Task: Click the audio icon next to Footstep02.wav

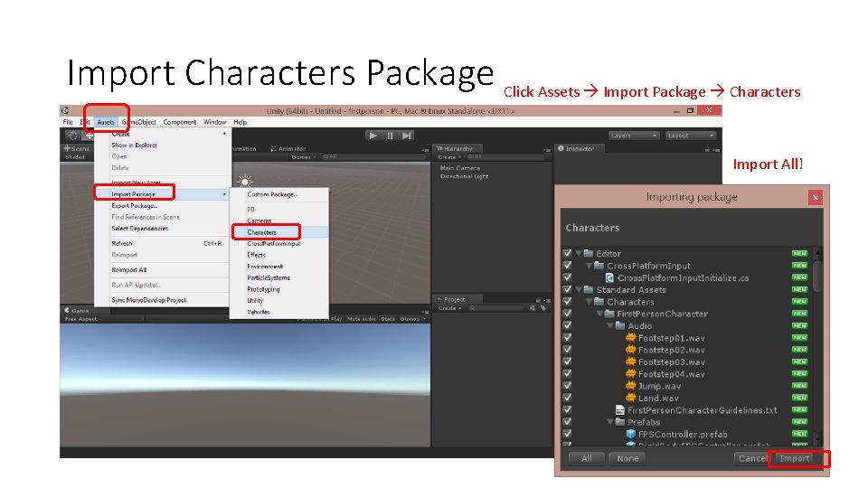Action: pos(630,350)
